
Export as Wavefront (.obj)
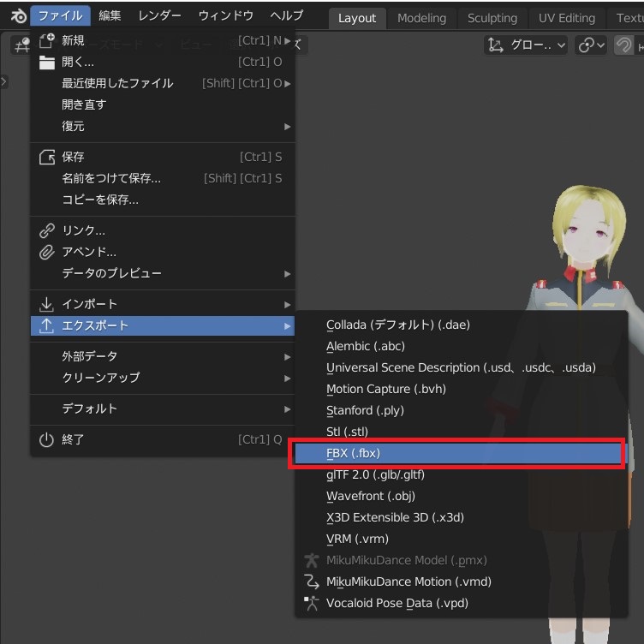(x=462, y=496)
